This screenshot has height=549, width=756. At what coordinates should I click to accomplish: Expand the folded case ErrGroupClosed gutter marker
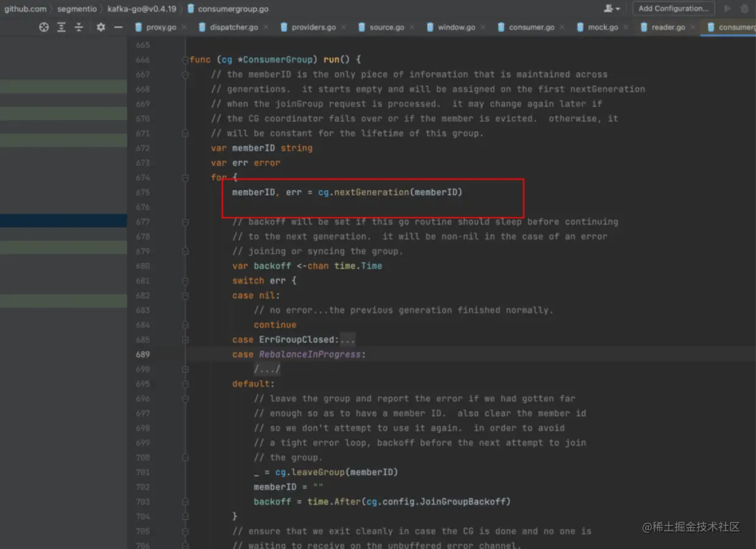pos(185,339)
